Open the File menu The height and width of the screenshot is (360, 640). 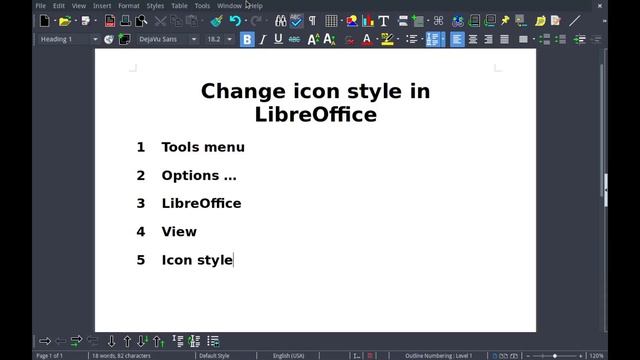point(40,6)
